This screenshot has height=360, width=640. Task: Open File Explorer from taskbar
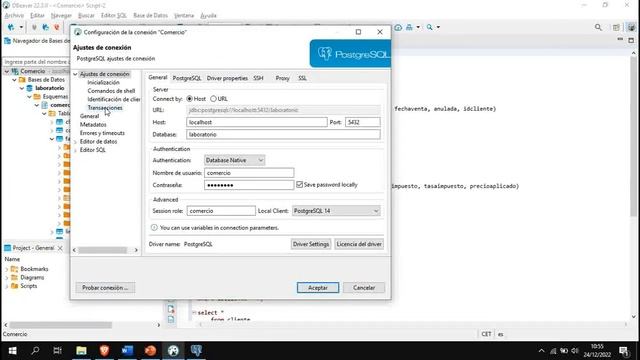coord(81,351)
